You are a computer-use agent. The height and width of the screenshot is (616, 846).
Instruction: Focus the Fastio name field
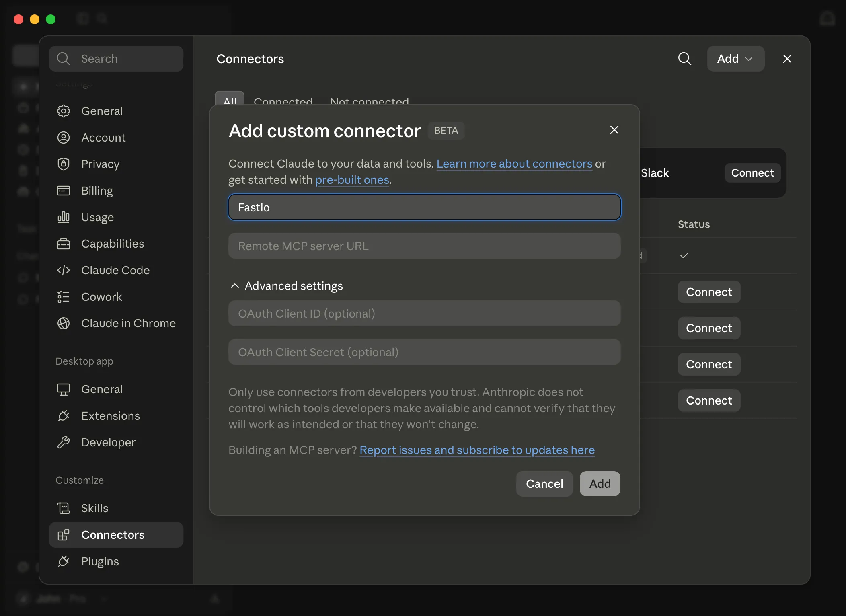click(x=424, y=207)
